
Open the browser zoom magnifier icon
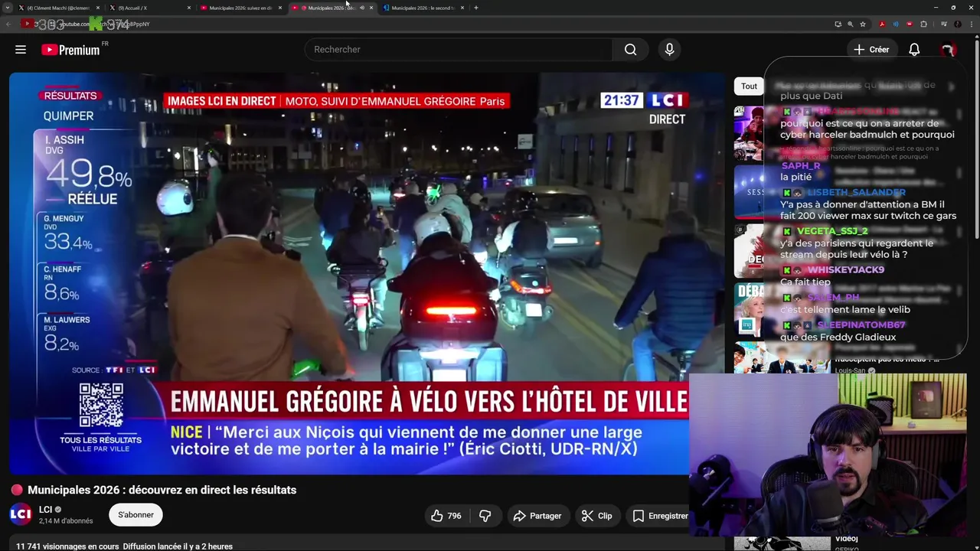850,24
